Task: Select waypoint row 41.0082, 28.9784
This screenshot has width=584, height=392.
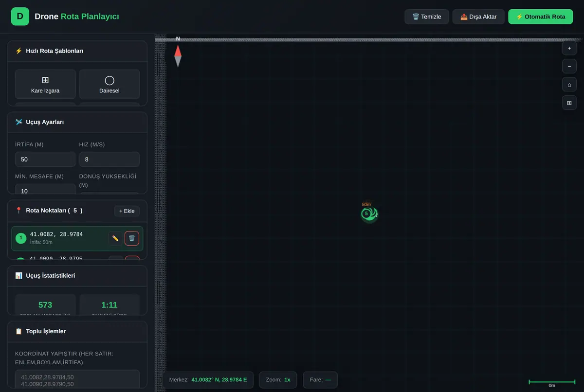Action: click(x=77, y=238)
